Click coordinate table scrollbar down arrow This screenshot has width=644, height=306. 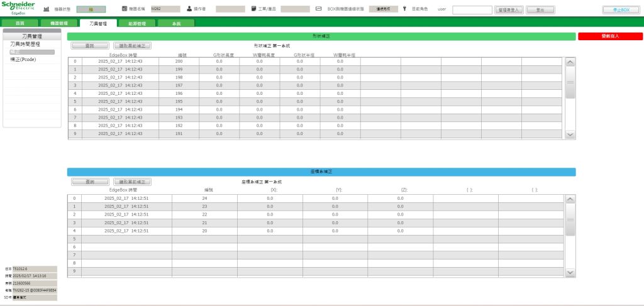pos(570,272)
